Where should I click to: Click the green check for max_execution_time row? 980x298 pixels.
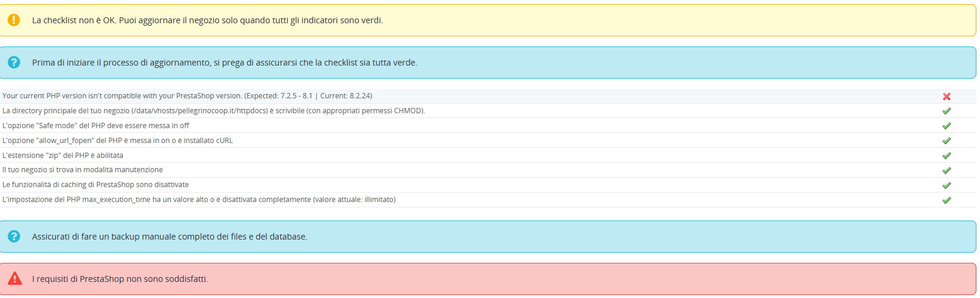coord(947,200)
